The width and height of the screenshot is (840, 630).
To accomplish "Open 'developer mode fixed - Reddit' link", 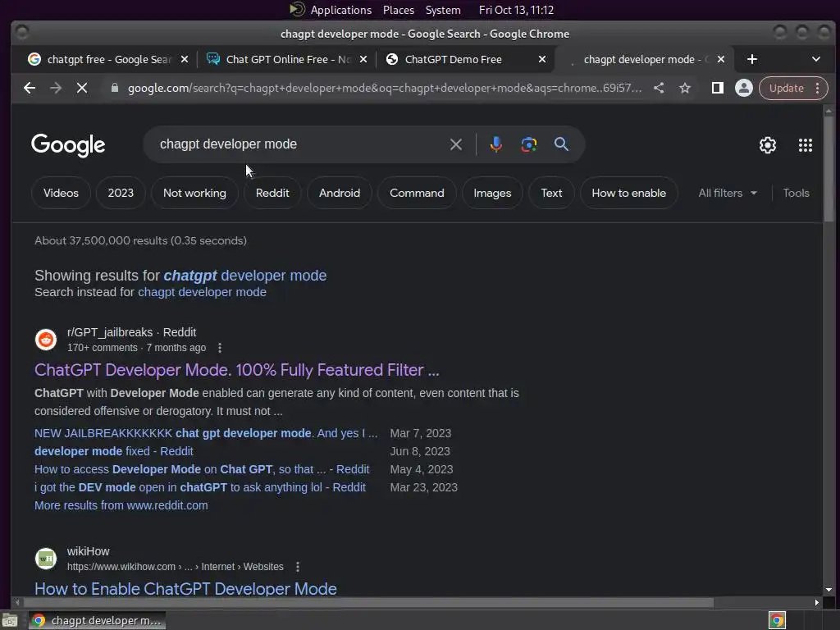I will pyautogui.click(x=113, y=451).
